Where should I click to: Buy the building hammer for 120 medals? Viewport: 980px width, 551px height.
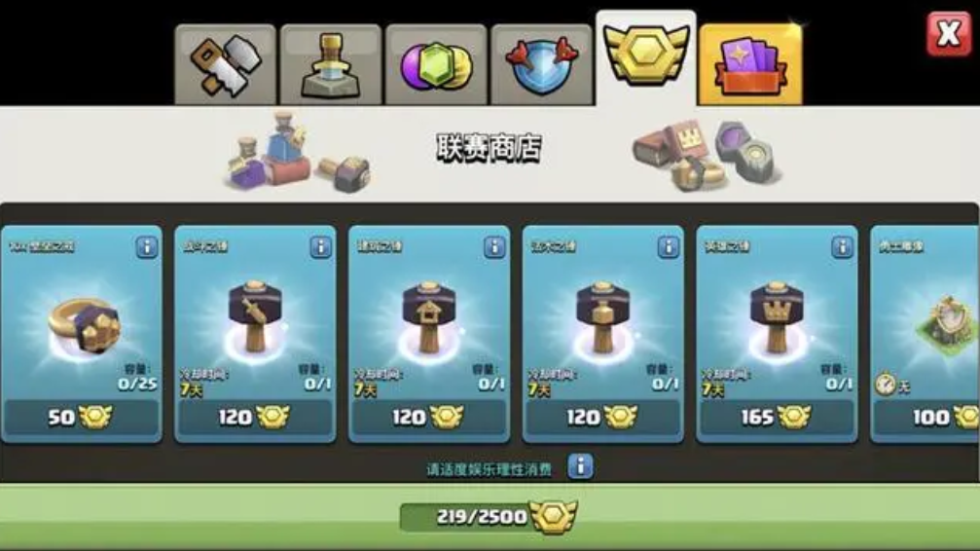429,417
